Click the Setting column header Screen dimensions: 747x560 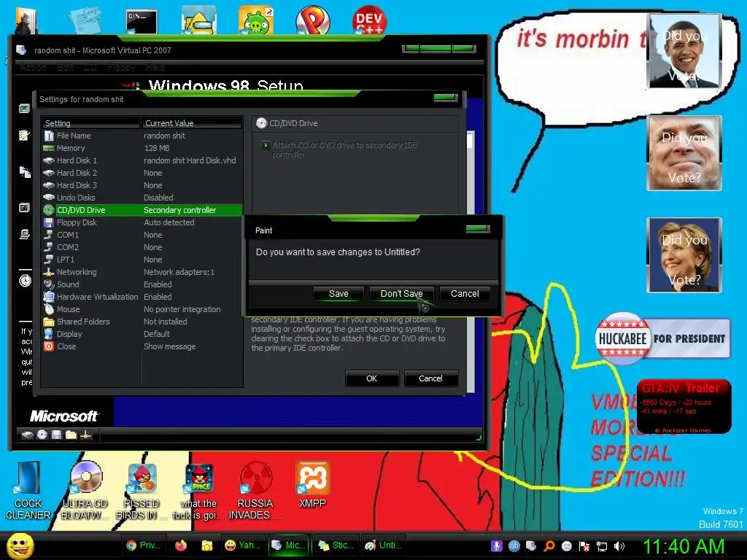[x=91, y=123]
